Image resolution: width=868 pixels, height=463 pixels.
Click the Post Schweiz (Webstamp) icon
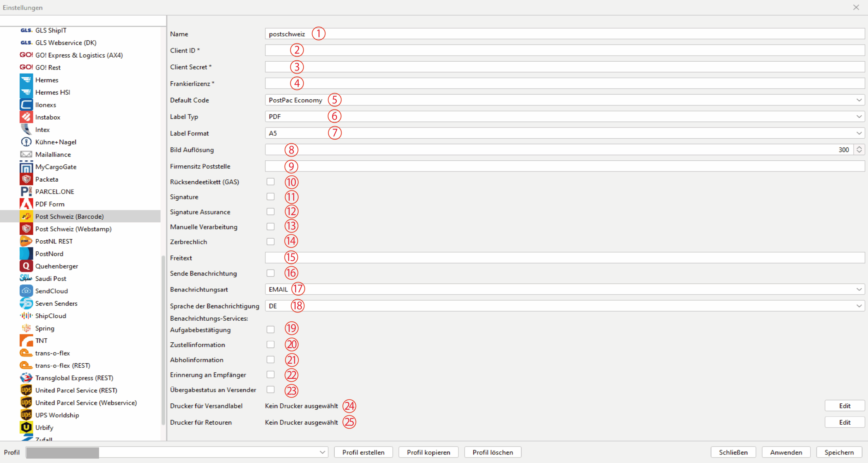click(26, 229)
